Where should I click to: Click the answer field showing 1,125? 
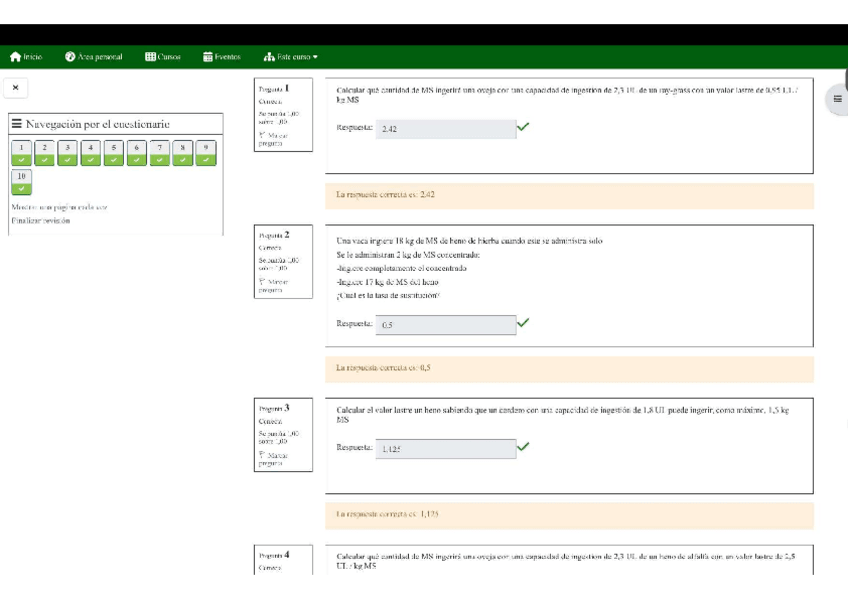[446, 449]
